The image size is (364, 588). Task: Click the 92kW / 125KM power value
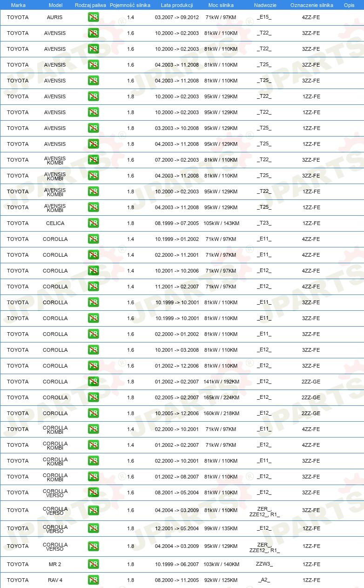(x=221, y=580)
